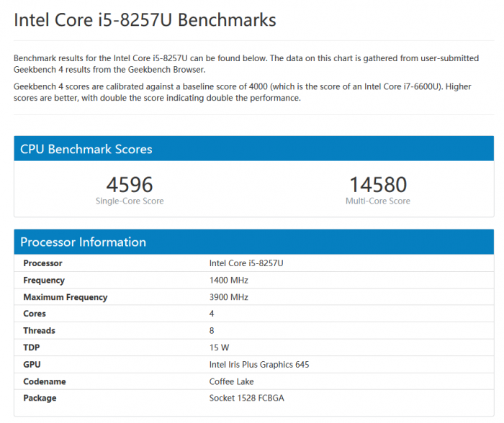Click the Cores row label
The image size is (504, 423).
coord(35,314)
